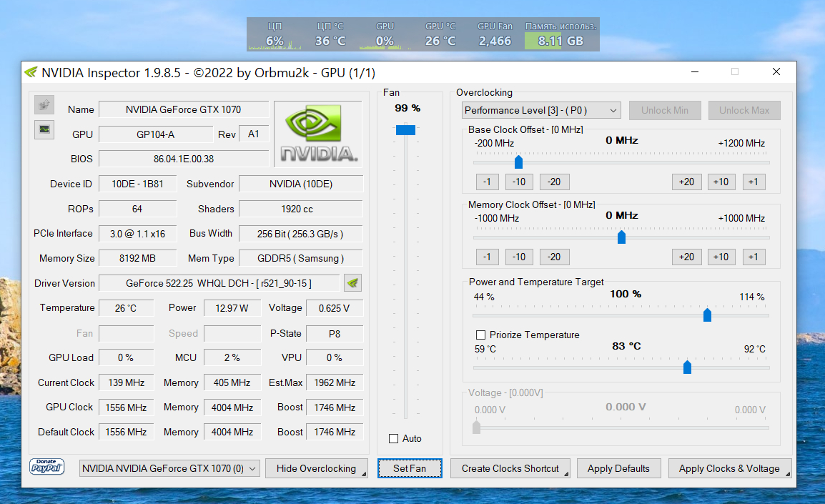This screenshot has width=825, height=504.
Task: Click -1 under Memory Clock Offset
Action: (488, 257)
